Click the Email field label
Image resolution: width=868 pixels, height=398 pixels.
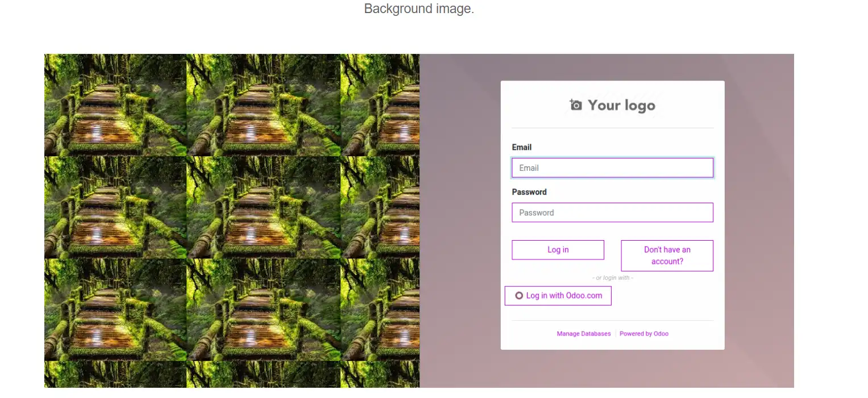coord(521,147)
